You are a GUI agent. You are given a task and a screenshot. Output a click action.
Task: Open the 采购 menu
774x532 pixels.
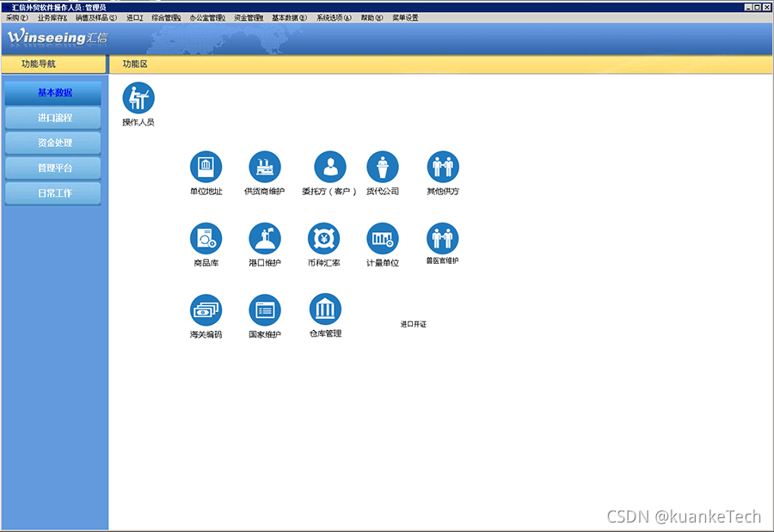tap(17, 18)
